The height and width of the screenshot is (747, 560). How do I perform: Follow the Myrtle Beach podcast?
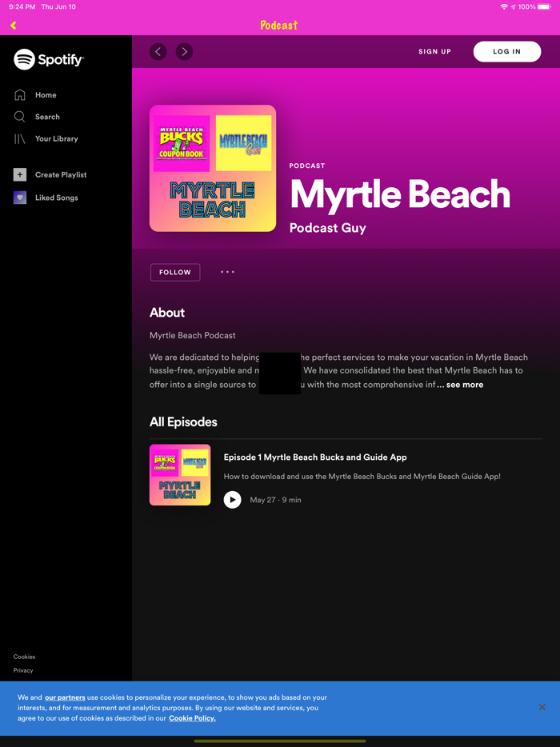pyautogui.click(x=175, y=273)
